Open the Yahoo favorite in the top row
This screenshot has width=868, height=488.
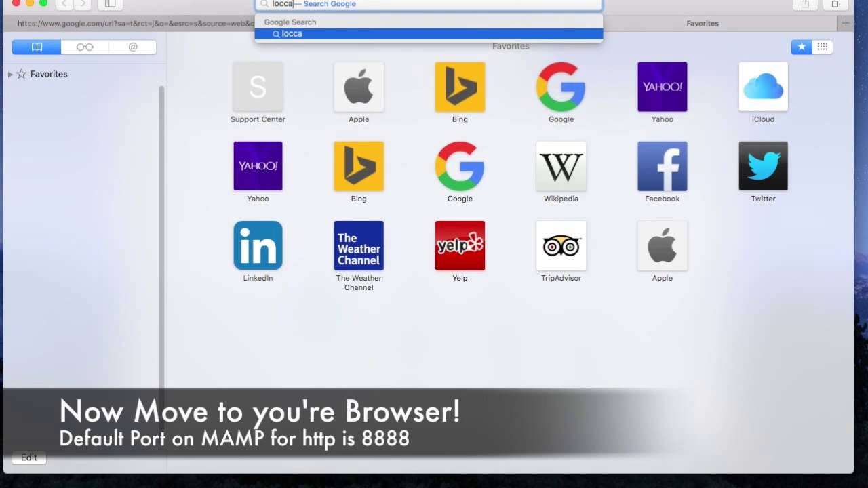tap(663, 87)
